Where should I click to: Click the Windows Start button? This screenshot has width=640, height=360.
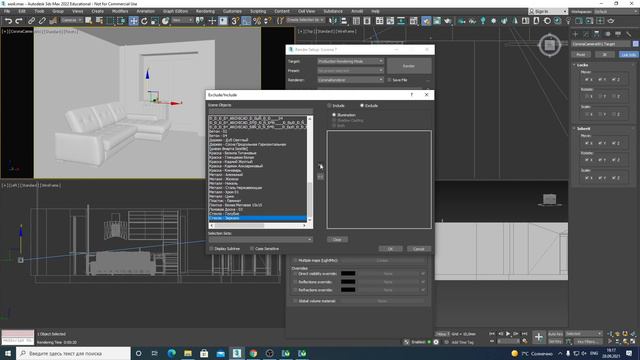(x=7, y=353)
